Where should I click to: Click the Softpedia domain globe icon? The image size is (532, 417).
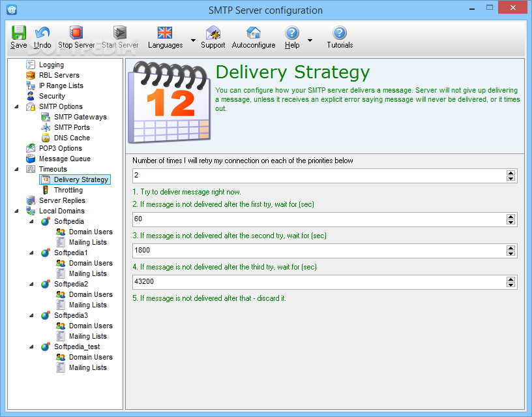pyautogui.click(x=46, y=221)
